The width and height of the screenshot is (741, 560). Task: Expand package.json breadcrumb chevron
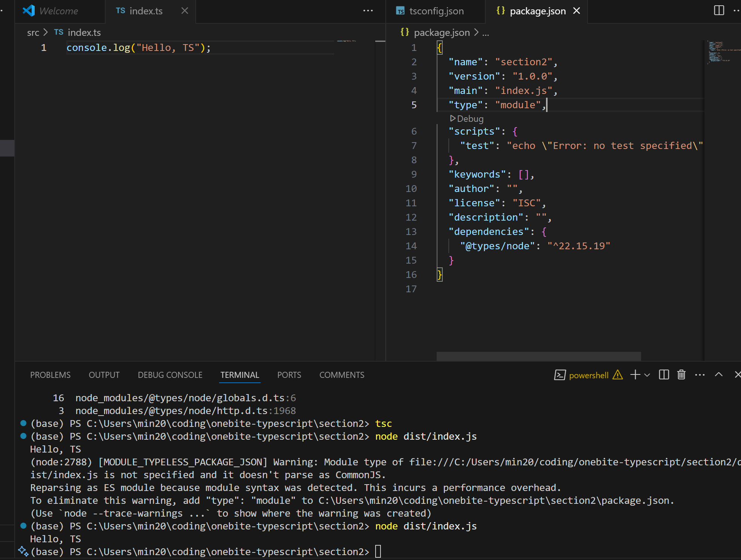(x=476, y=32)
